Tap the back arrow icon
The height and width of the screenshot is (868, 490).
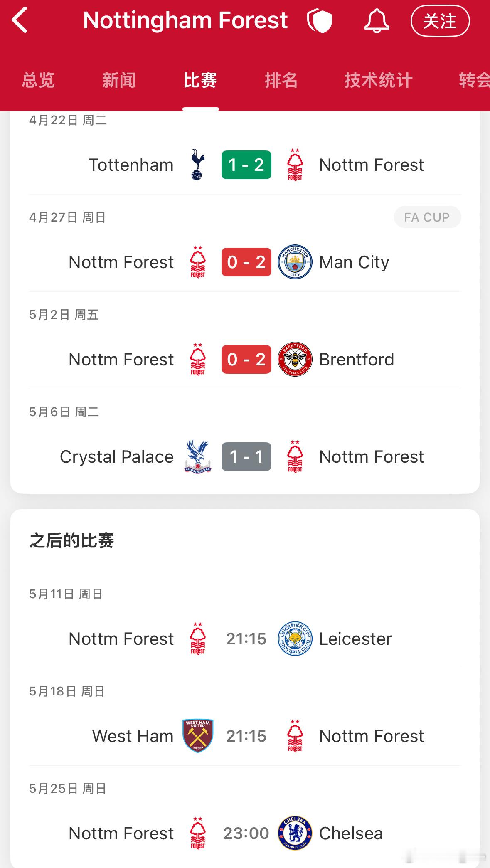[x=20, y=20]
